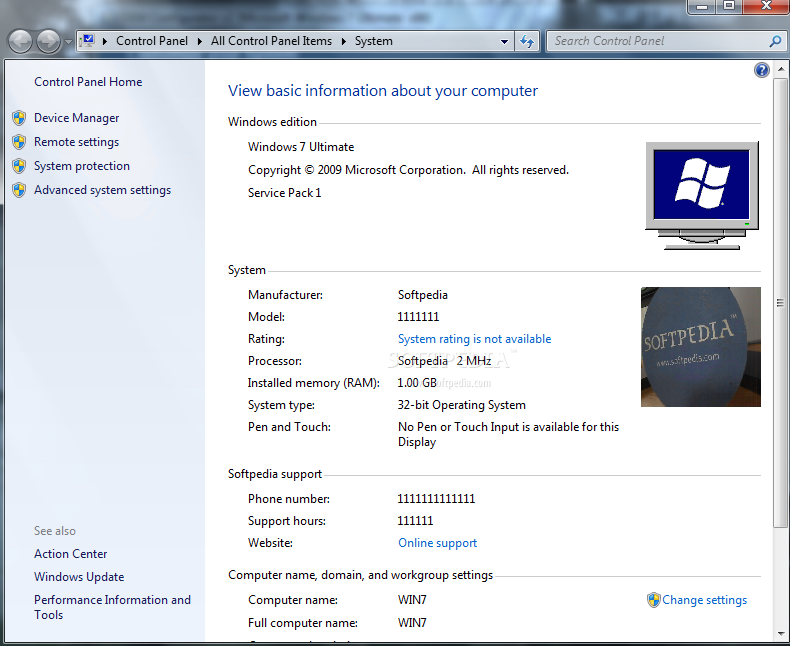Open recent pages dropdown beside Forward arrow
Viewport: 790px width, 646px height.
click(68, 42)
